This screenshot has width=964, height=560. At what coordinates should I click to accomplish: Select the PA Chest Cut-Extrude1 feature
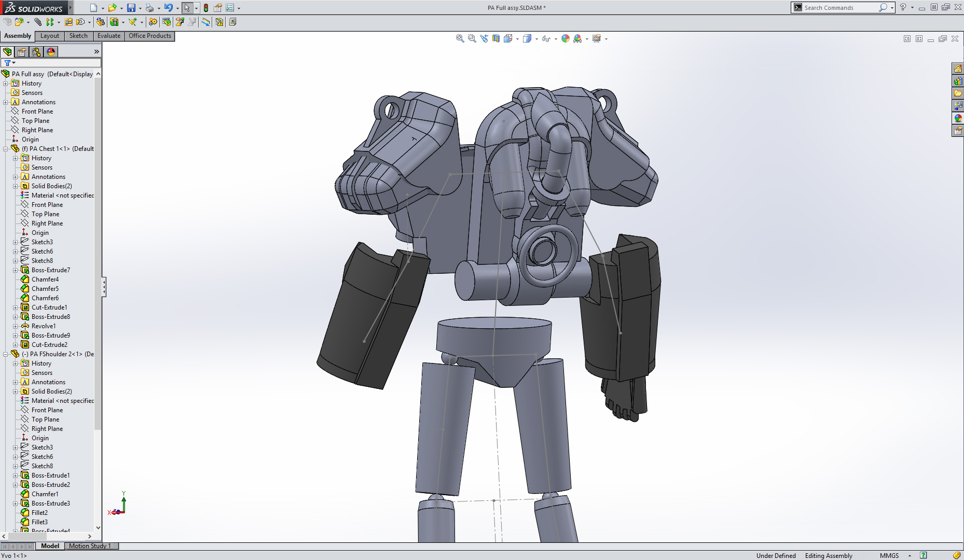(49, 307)
